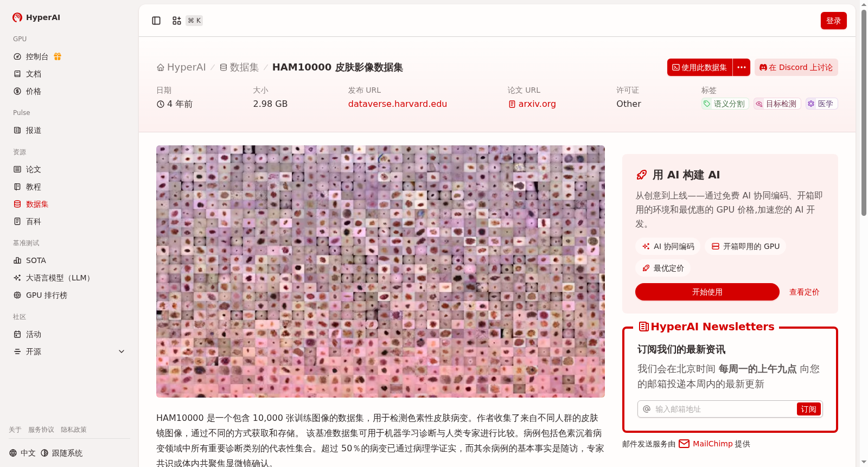Image resolution: width=868 pixels, height=467 pixels.
Task: Click the 目标检测 tag
Action: point(777,104)
